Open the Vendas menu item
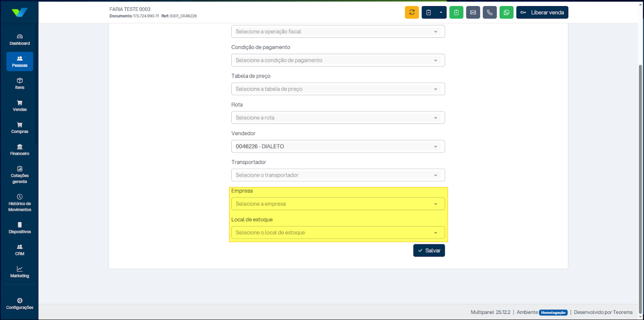 tap(19, 106)
